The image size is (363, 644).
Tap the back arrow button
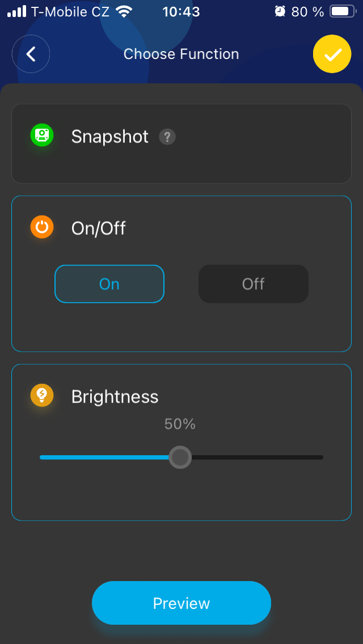pos(31,54)
